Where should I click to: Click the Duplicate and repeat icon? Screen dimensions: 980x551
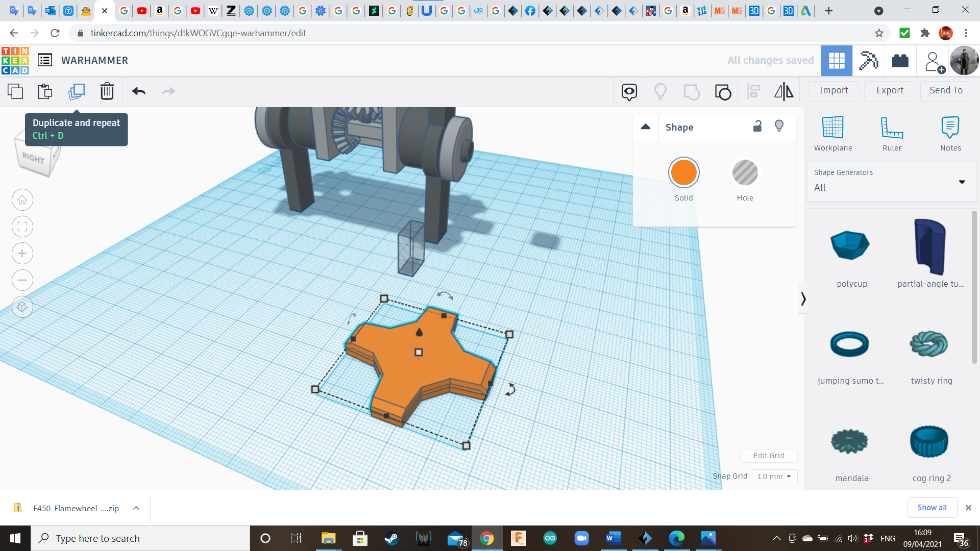(x=77, y=91)
